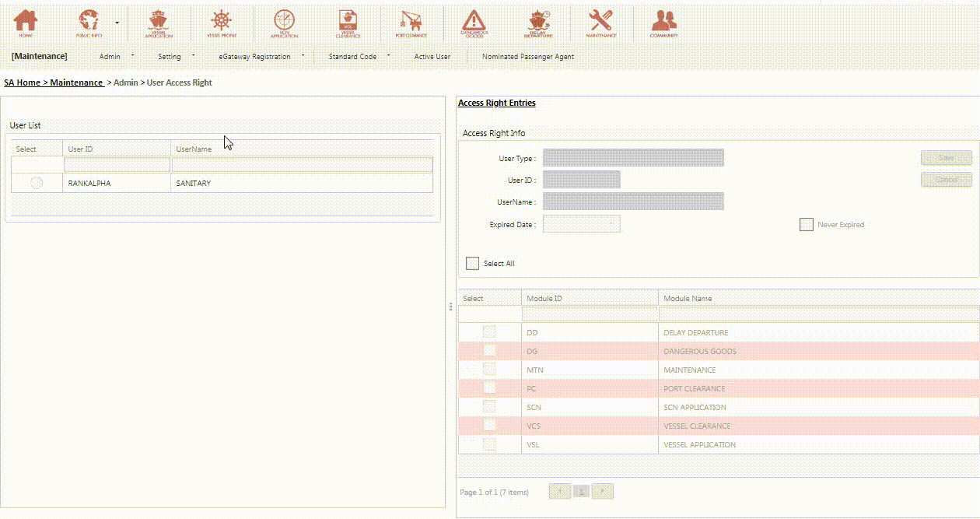The image size is (980, 519).
Task: Open the Dangerous Goods warning icon
Action: pyautogui.click(x=473, y=23)
